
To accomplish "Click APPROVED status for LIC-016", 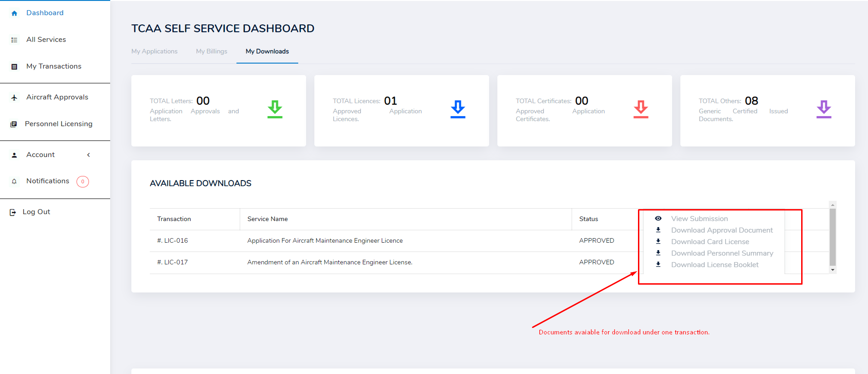I will pyautogui.click(x=596, y=240).
